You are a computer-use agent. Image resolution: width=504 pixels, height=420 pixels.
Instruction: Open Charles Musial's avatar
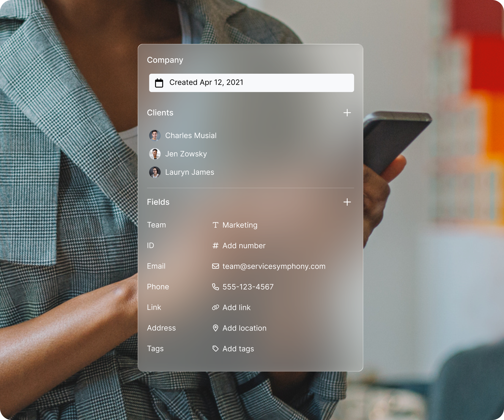click(155, 136)
